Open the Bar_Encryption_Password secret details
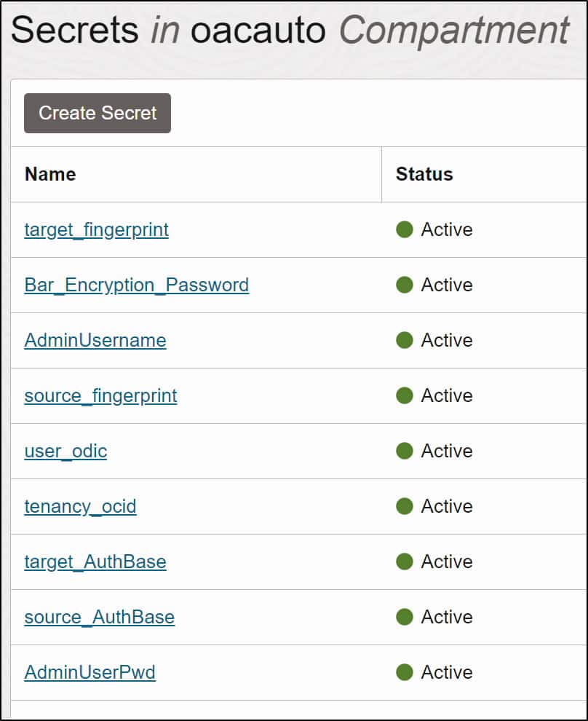This screenshot has width=588, height=721. point(137,285)
